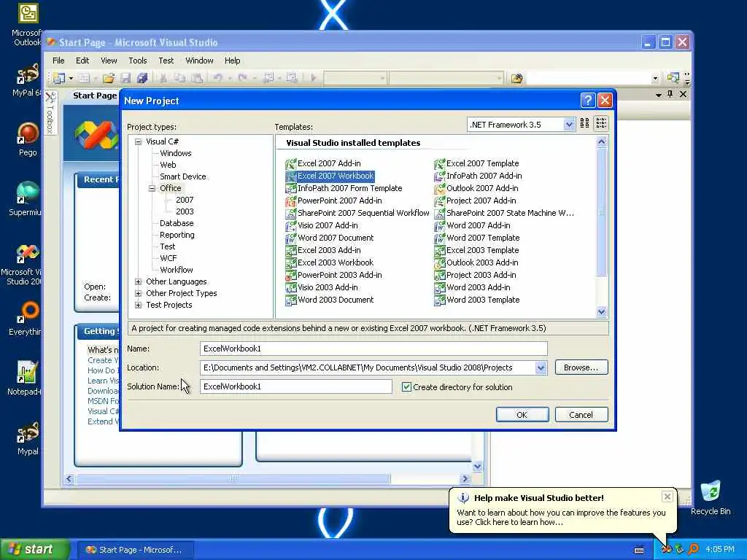This screenshot has width=747, height=560.
Task: Pick the Excel 2003 Template item
Action: point(476,250)
